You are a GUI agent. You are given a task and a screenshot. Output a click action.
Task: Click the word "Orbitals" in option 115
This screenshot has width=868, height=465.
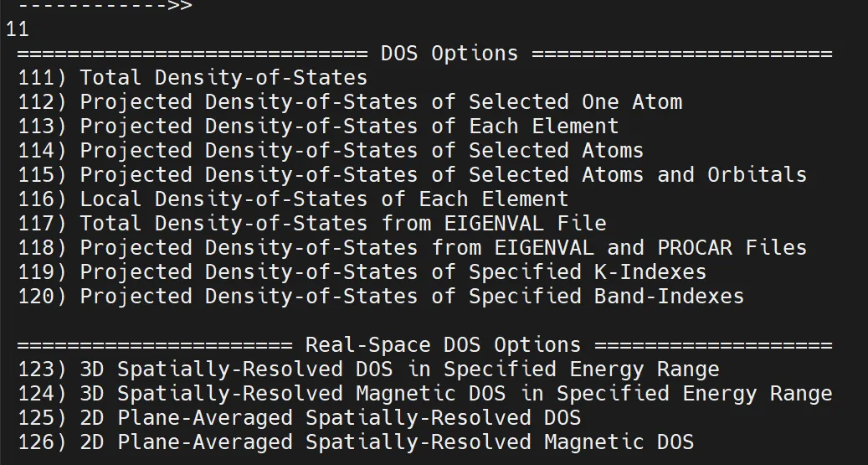[757, 175]
